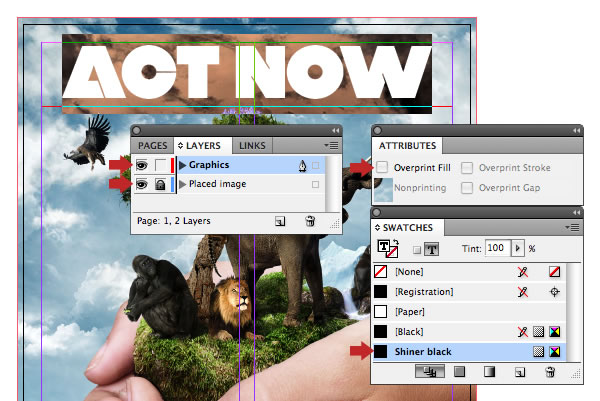Choose the [None] swatch

click(470, 272)
